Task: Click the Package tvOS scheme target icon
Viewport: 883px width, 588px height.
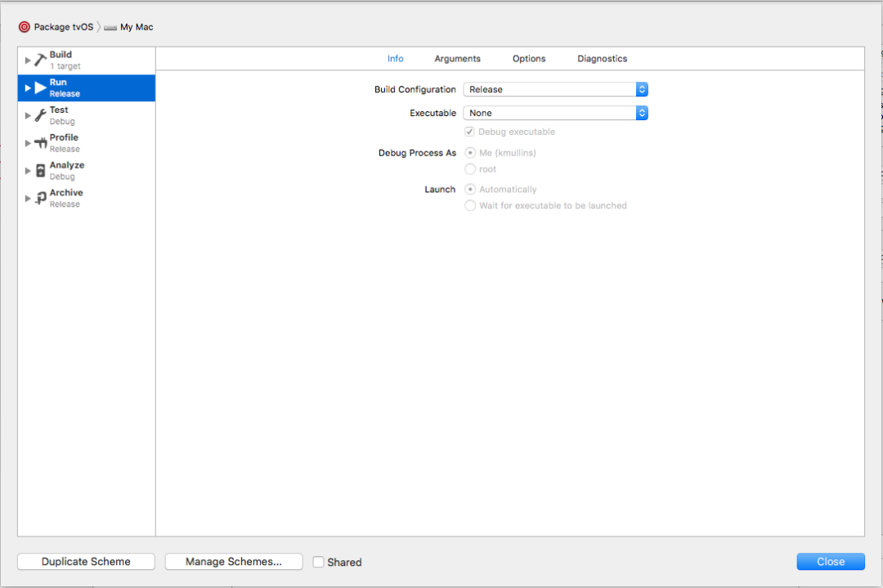Action: point(25,26)
